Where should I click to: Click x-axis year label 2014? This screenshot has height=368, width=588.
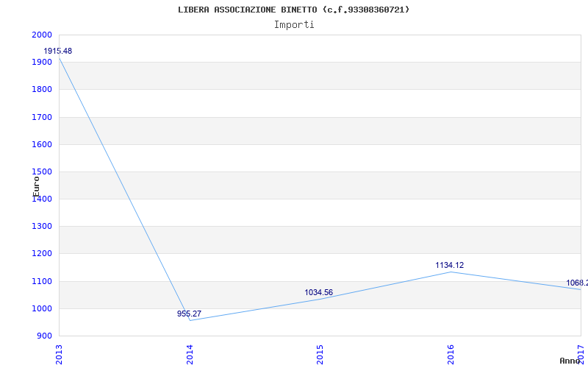[190, 354]
